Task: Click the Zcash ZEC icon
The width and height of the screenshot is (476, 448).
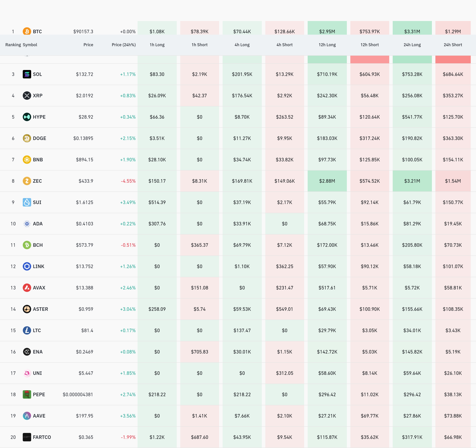Action: [27, 181]
